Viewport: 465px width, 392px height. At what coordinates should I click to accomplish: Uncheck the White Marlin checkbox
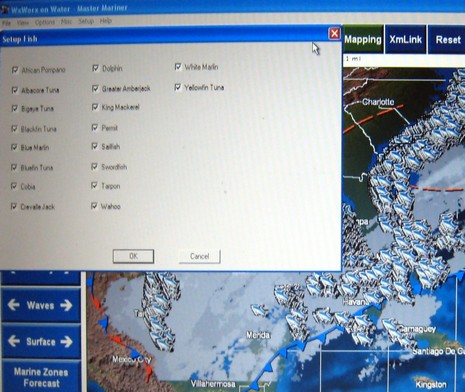click(x=178, y=67)
